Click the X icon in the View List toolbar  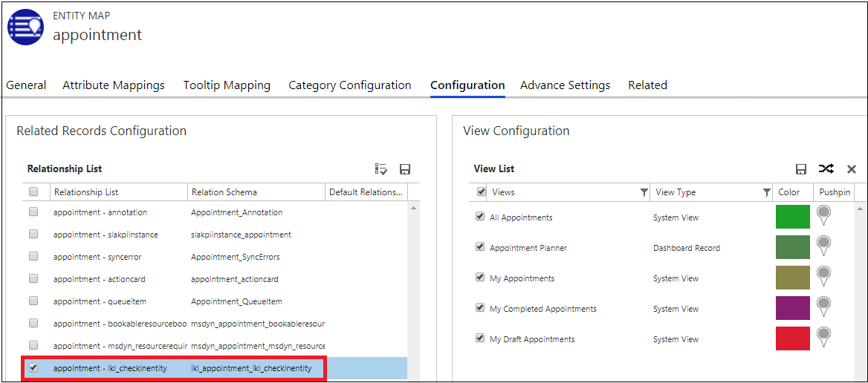[852, 169]
